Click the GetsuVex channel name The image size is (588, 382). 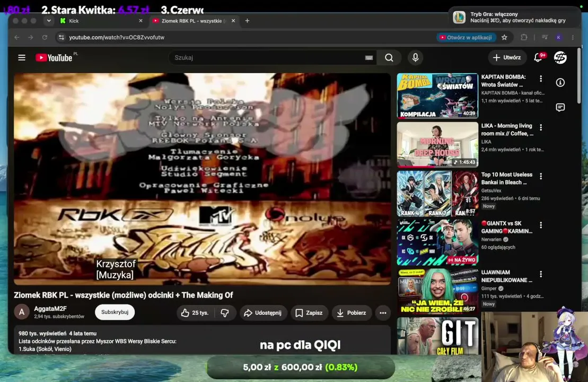tap(492, 190)
